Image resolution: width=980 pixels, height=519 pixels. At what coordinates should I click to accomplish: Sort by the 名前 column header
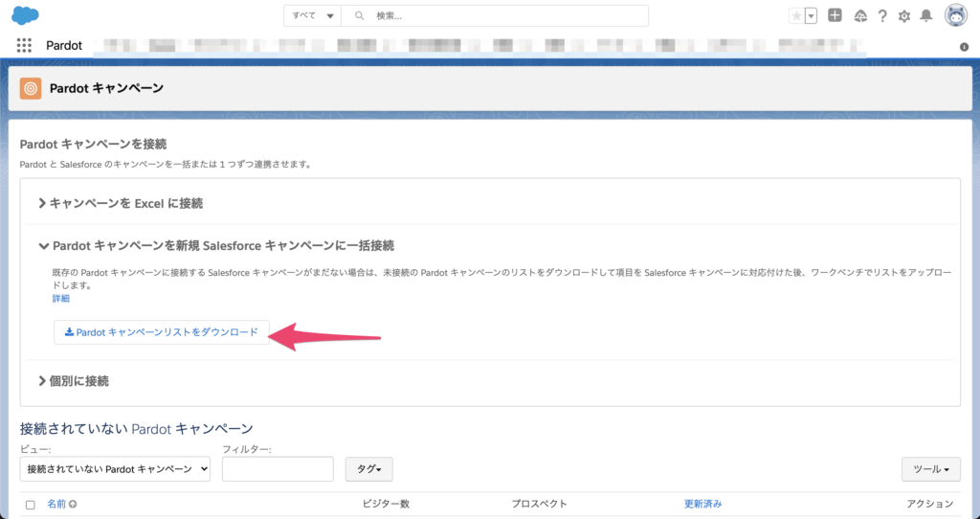56,504
